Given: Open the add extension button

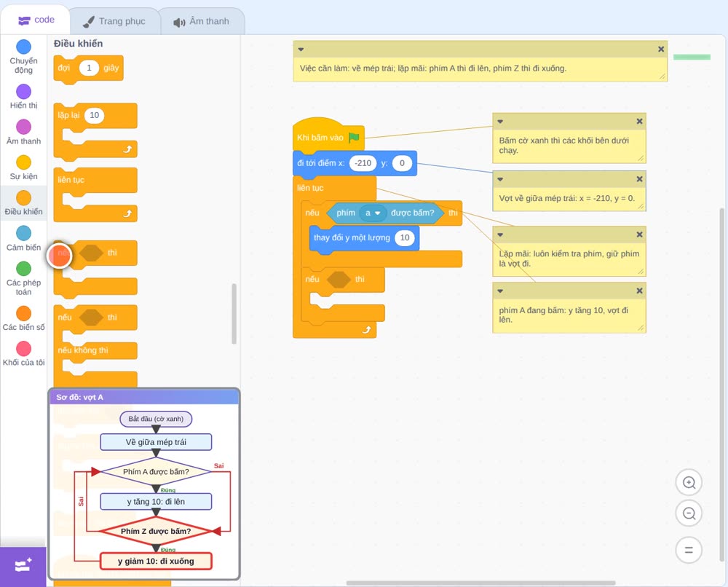Looking at the screenshot, I should tap(23, 566).
